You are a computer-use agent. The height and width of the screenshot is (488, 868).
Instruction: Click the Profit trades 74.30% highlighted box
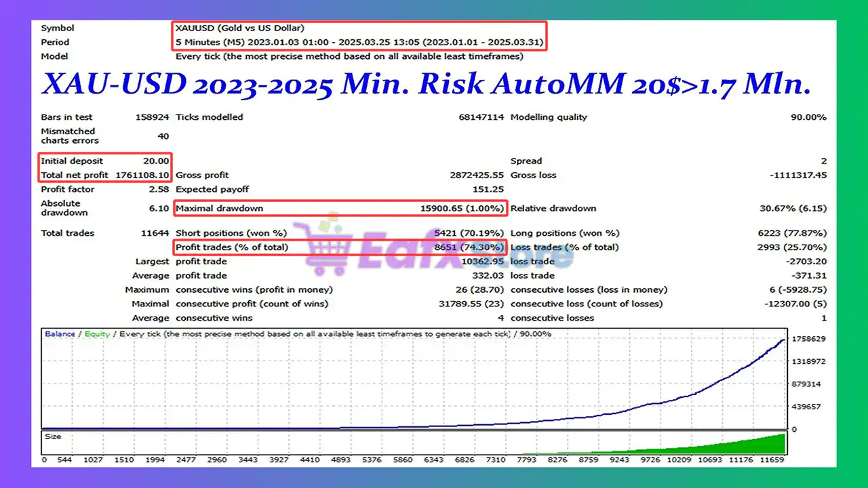point(339,247)
